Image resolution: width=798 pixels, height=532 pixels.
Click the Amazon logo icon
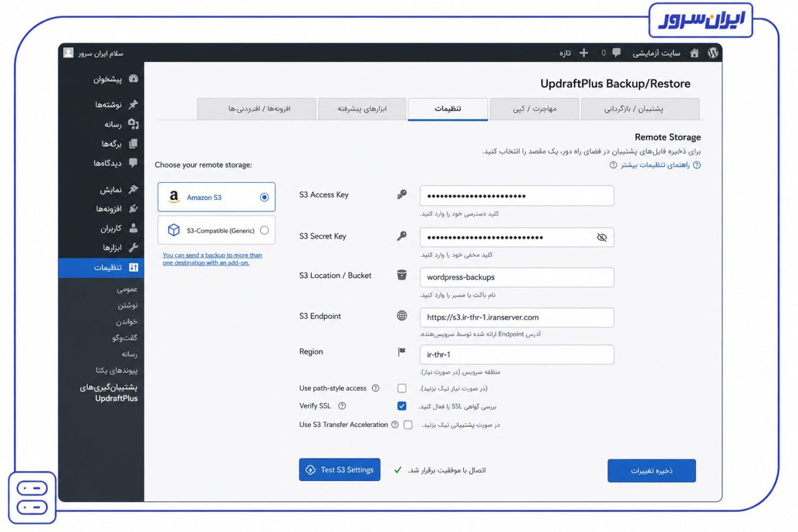tap(174, 197)
